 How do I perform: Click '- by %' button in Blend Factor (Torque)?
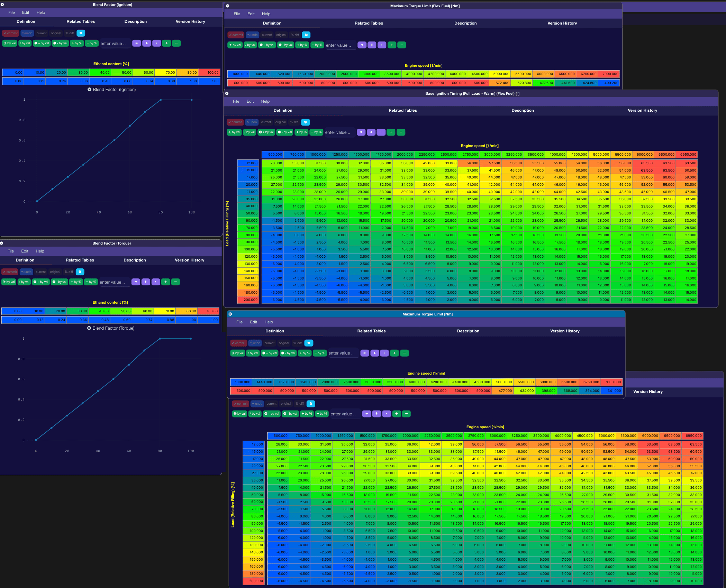(x=91, y=282)
